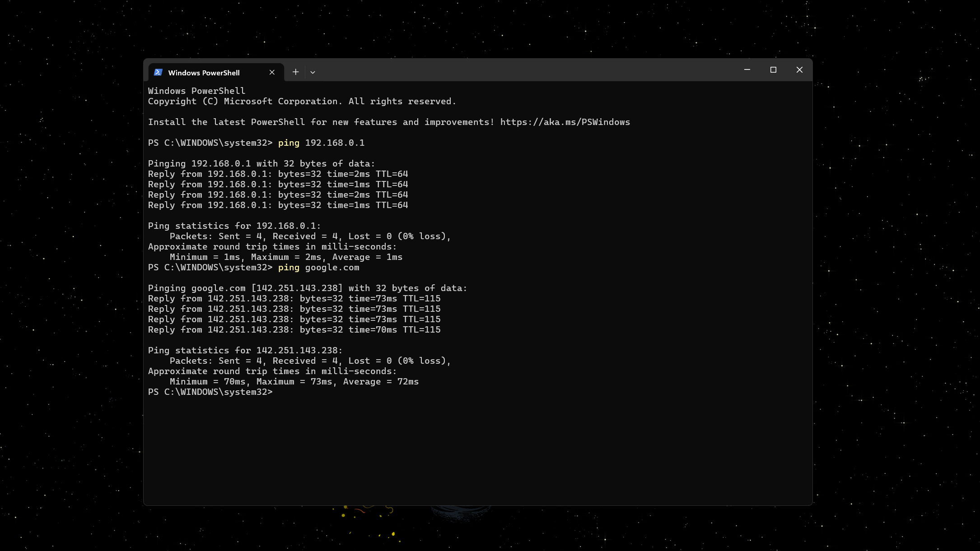Maximize the terminal window
This screenshot has height=551, width=980.
pos(773,69)
